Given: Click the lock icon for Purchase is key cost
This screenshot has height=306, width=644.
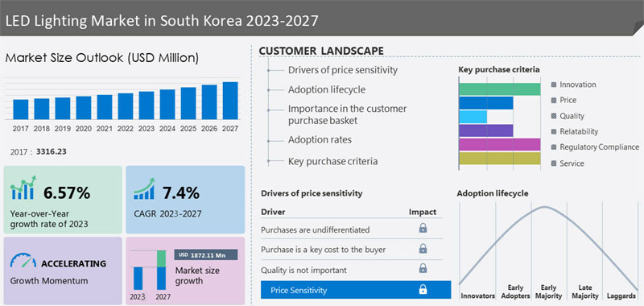Looking at the screenshot, I should click(423, 249).
